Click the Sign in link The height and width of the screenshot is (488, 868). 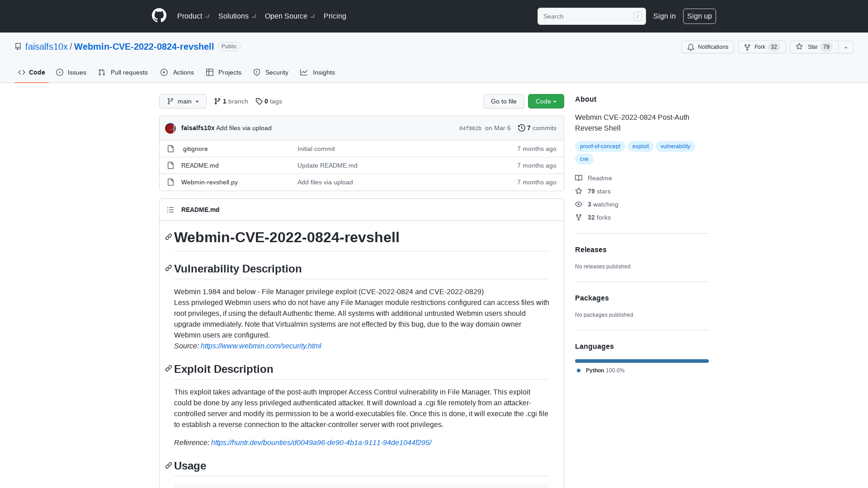pos(665,16)
